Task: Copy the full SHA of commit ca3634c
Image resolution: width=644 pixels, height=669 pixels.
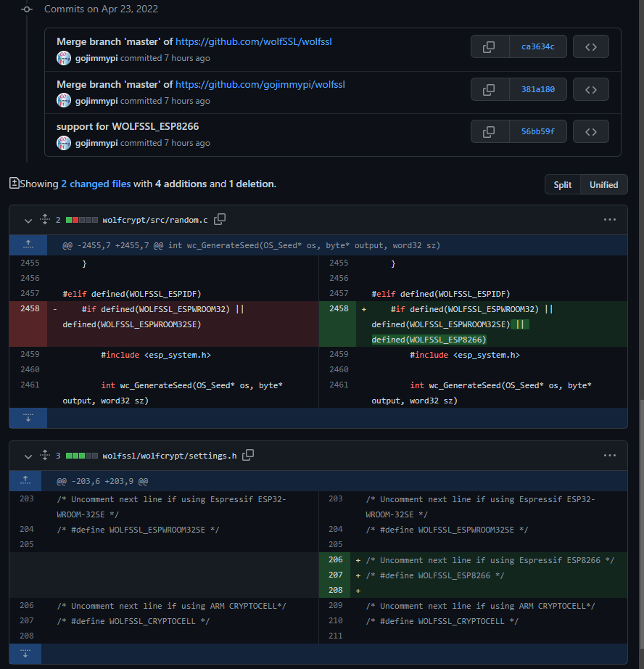Action: 489,46
